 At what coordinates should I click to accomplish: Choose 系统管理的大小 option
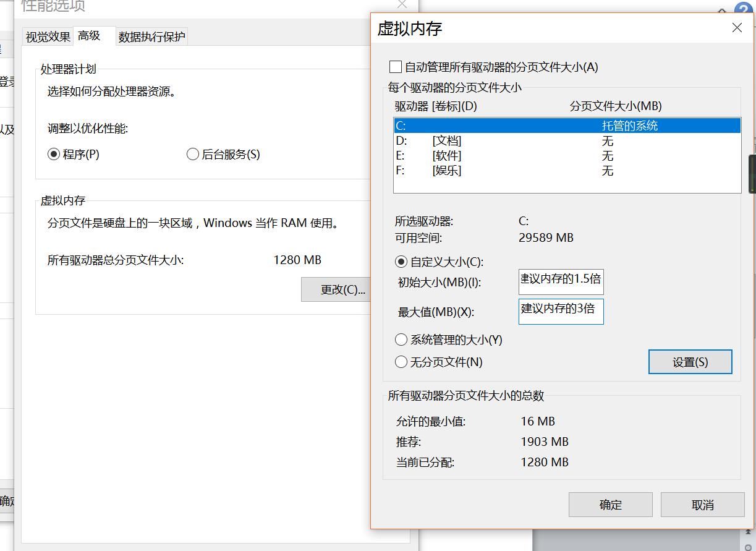[x=401, y=340]
